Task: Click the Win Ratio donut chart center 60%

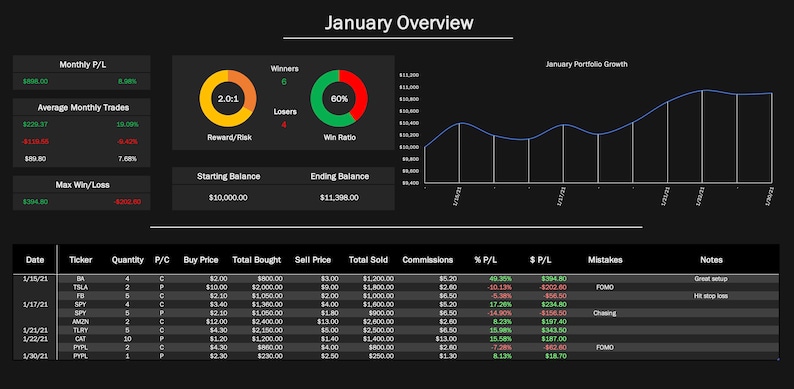Action: pyautogui.click(x=339, y=99)
